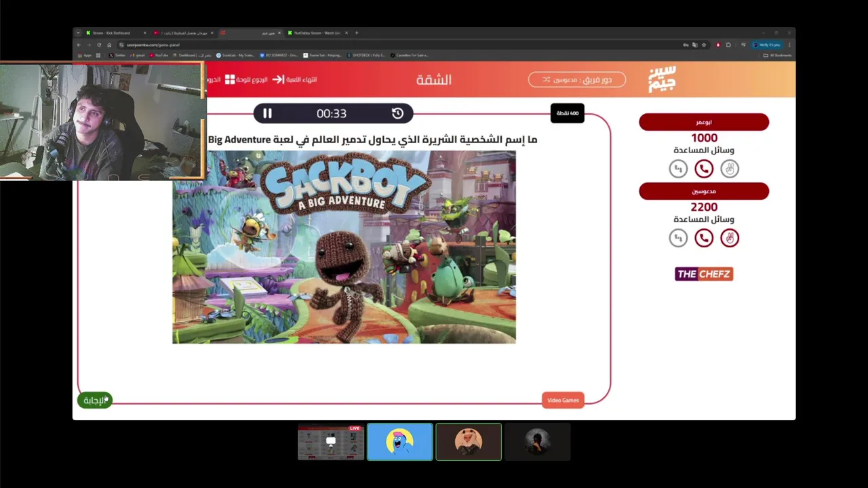This screenshot has height=488, width=868.
Task: Click the 00:33 timer readout
Action: 331,114
